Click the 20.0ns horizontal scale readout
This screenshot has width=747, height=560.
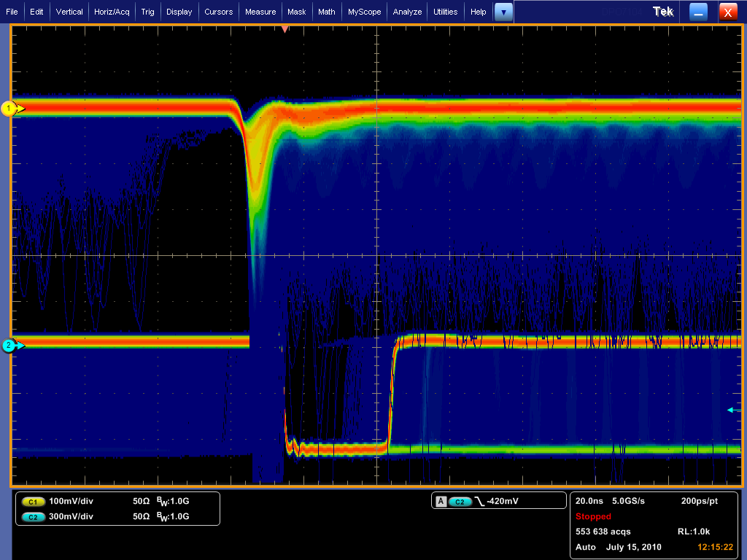click(x=590, y=502)
